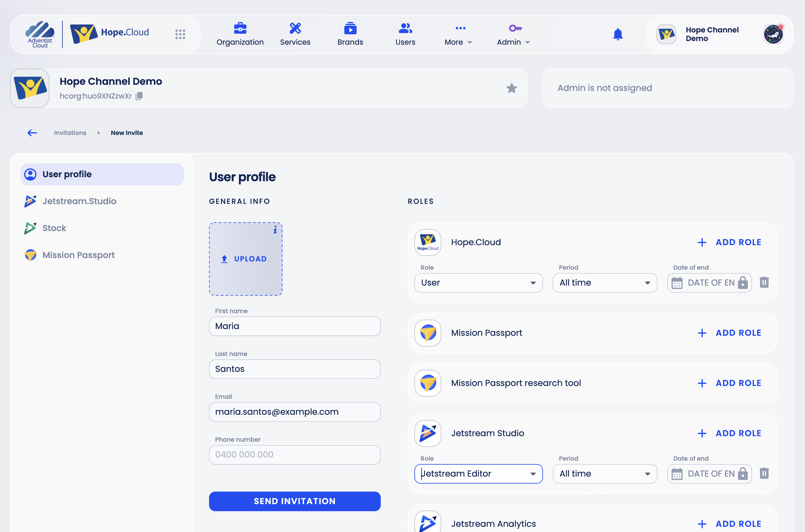
Task: Click the user avatar in top bar
Action: pyautogui.click(x=773, y=34)
